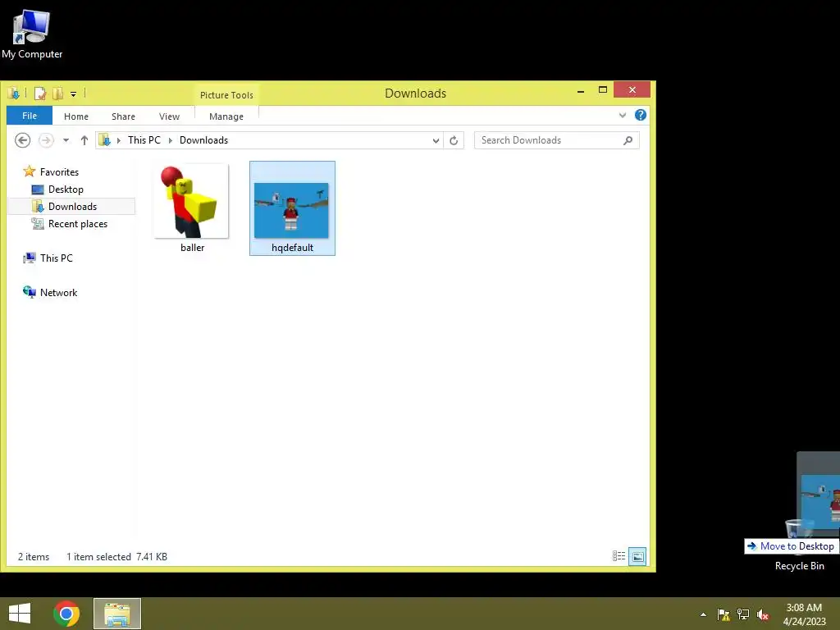Click the Picture Tools contextual tab header
840x630 pixels.
coord(226,95)
